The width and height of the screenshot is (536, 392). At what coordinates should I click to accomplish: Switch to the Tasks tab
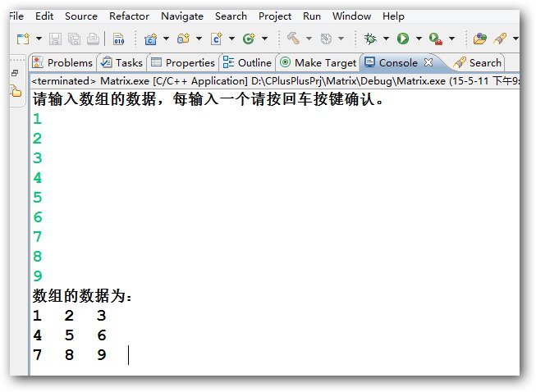point(121,62)
